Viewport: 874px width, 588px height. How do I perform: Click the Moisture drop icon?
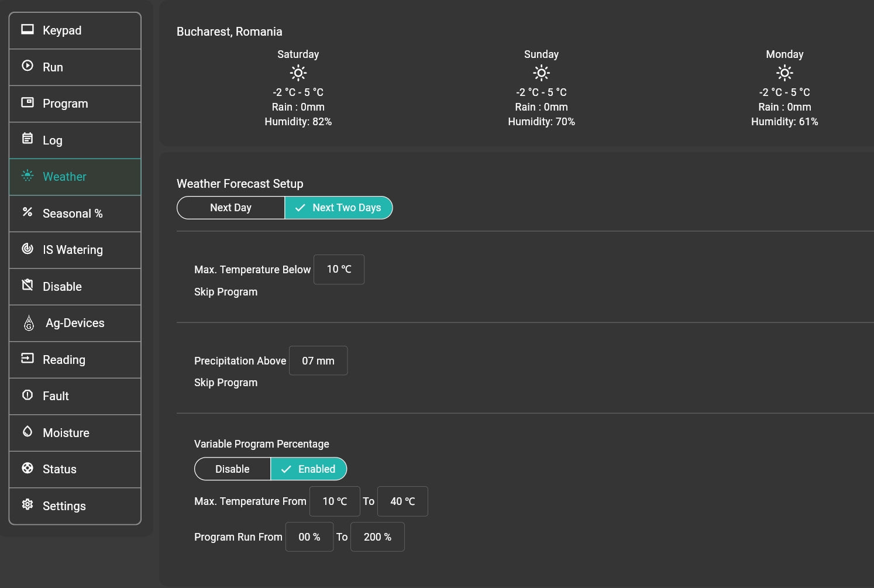coord(27,432)
